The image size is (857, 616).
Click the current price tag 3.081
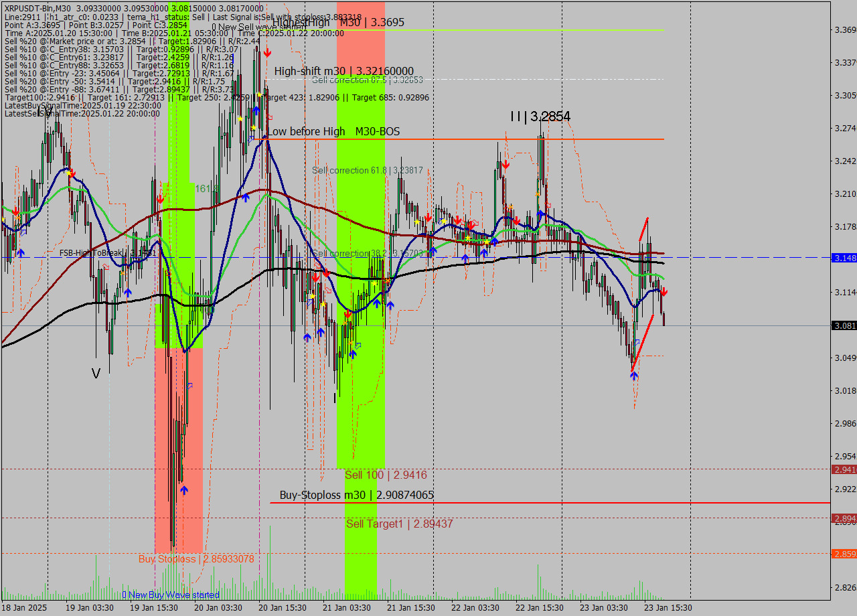844,325
